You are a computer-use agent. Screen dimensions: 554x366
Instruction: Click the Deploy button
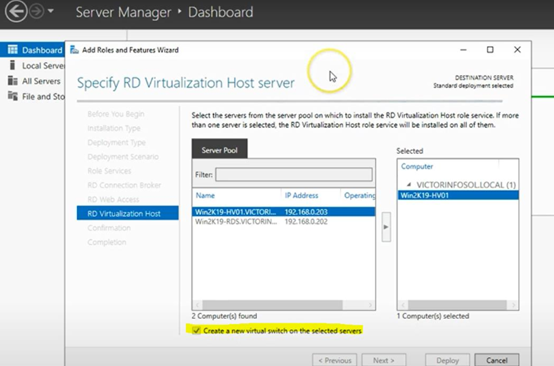tap(447, 360)
